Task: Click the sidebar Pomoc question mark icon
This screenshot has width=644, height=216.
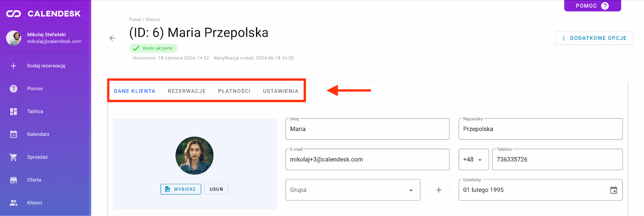Action: coord(13,89)
